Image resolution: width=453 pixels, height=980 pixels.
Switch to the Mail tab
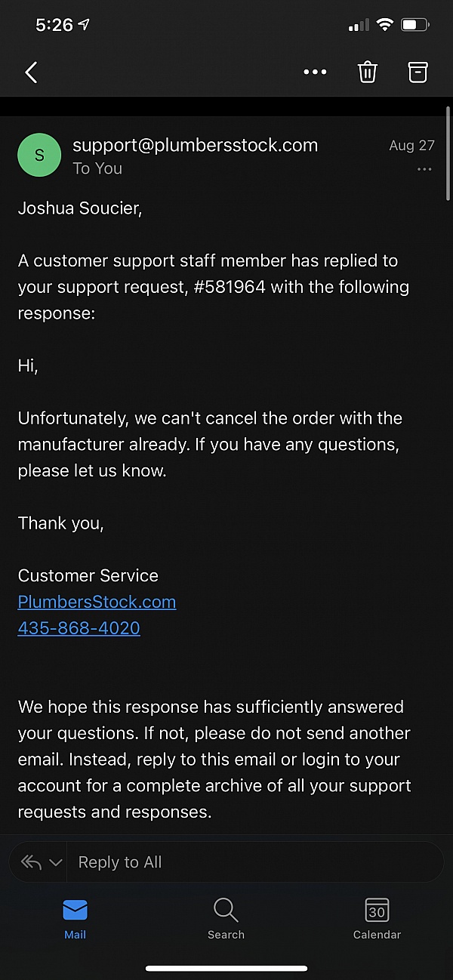pos(75,919)
